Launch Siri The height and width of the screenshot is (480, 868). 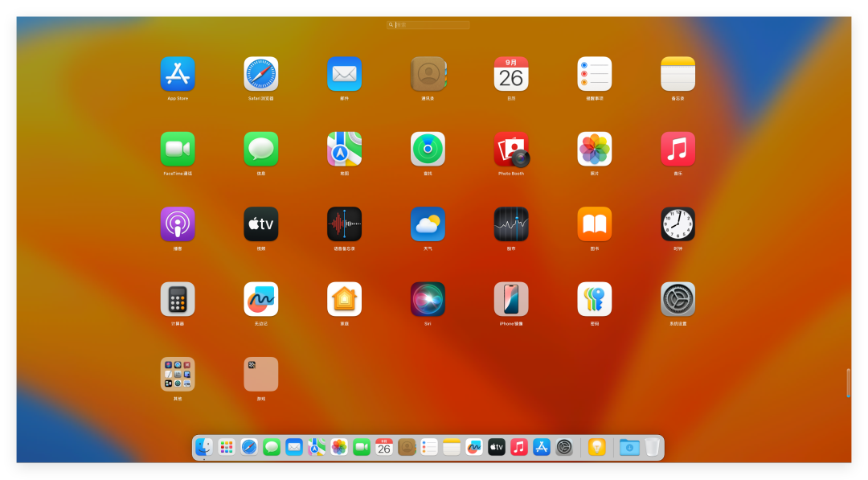(428, 299)
